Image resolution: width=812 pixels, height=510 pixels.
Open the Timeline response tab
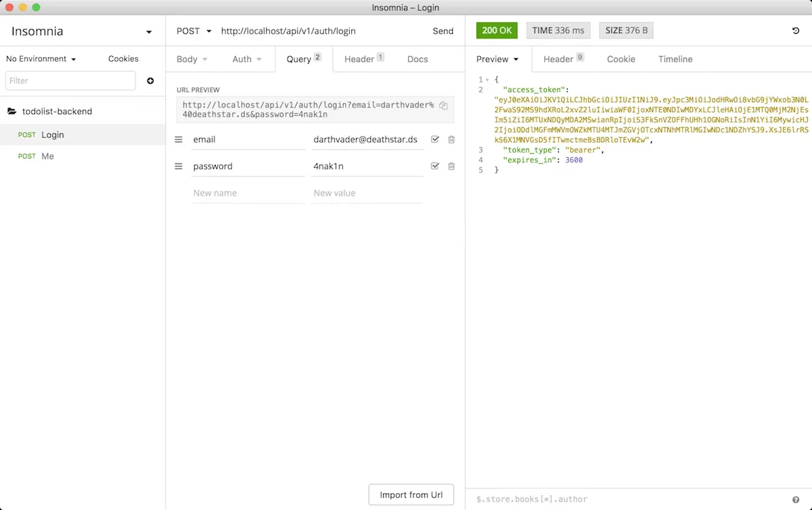675,59
